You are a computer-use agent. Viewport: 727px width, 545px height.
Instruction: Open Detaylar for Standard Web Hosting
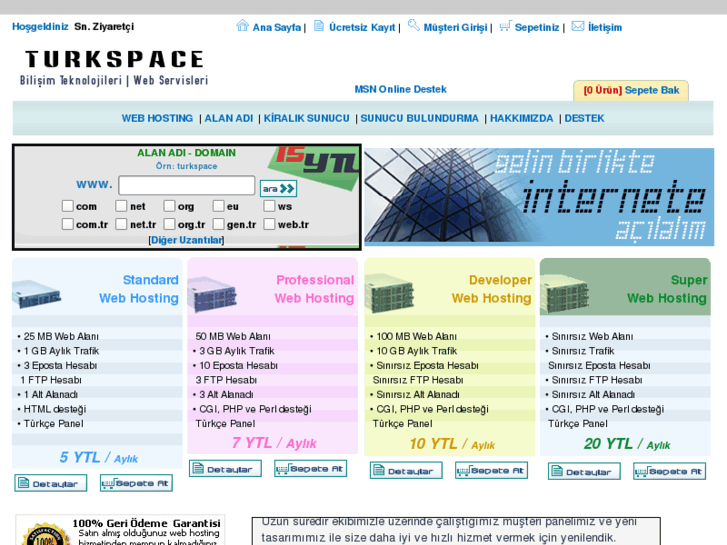(51, 483)
